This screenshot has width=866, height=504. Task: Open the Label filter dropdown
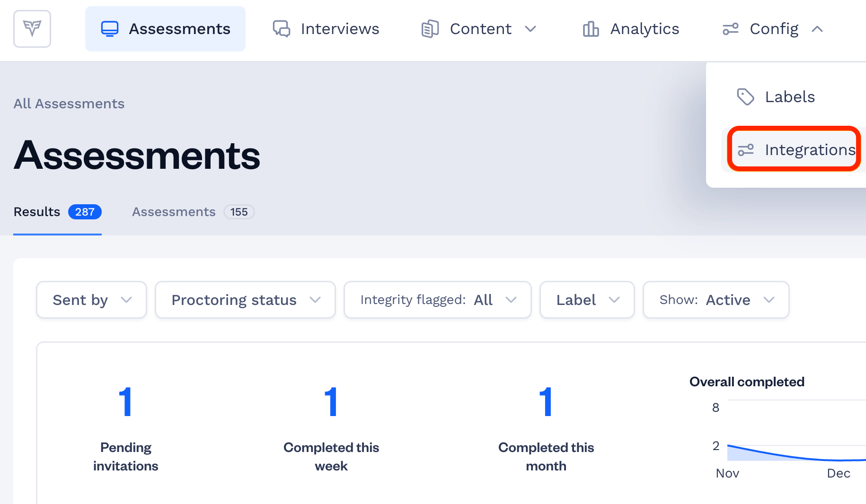point(587,300)
